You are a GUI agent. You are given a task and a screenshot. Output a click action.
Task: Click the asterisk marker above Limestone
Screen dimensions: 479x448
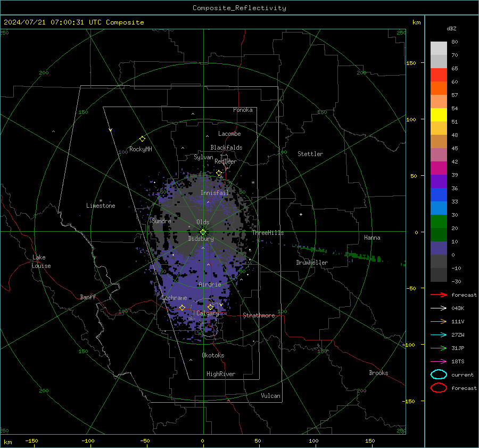(x=101, y=201)
